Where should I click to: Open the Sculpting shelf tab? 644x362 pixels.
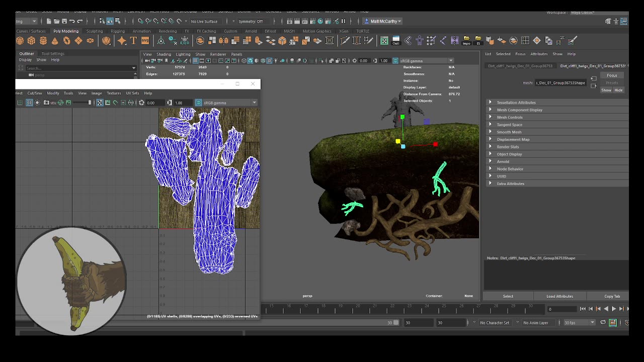click(x=95, y=31)
